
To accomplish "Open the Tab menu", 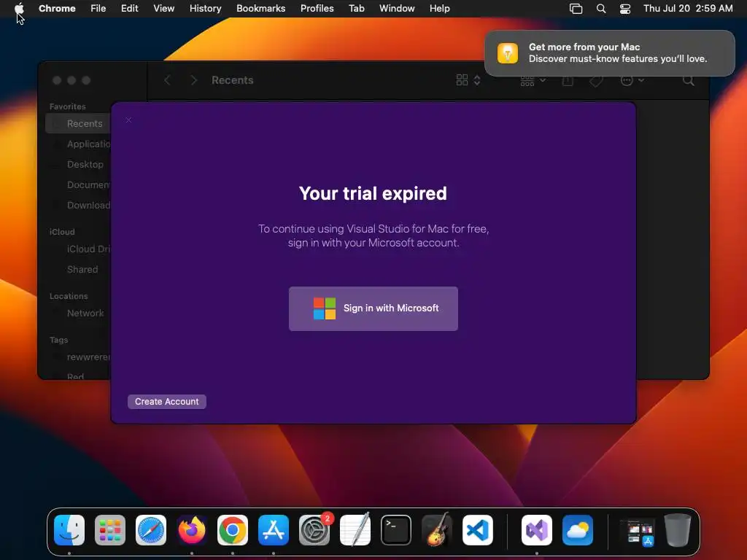I will point(356,9).
